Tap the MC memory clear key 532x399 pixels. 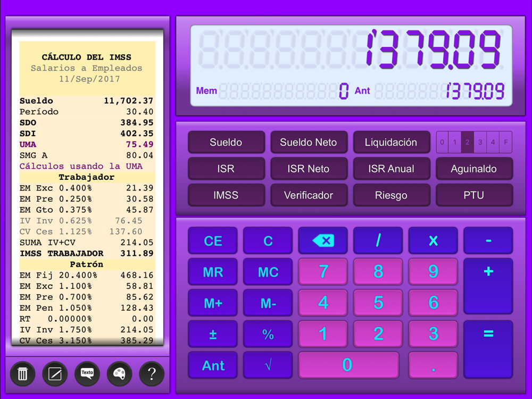[x=268, y=272]
